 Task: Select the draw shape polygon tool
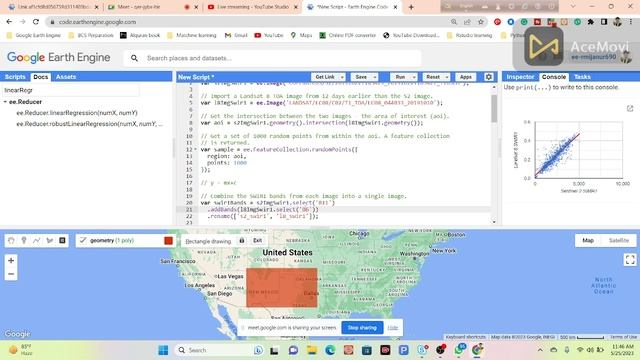click(50, 240)
